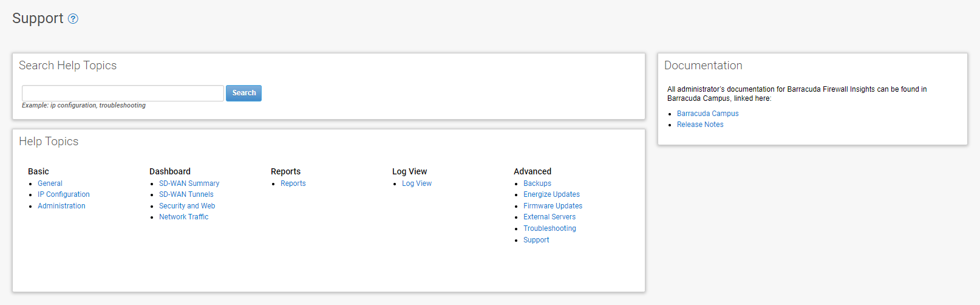Open the Troubleshooting help link
Screen dimensions: 980x305
click(x=550, y=228)
